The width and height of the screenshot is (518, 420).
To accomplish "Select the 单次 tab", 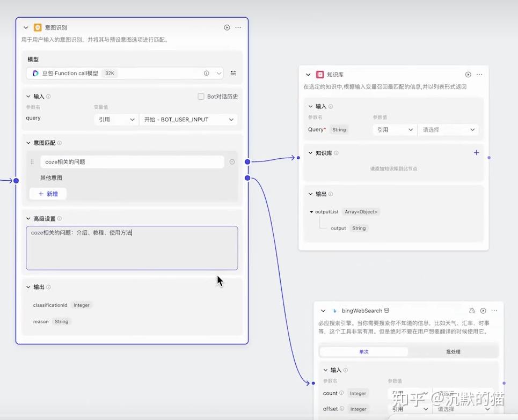I will 364,352.
